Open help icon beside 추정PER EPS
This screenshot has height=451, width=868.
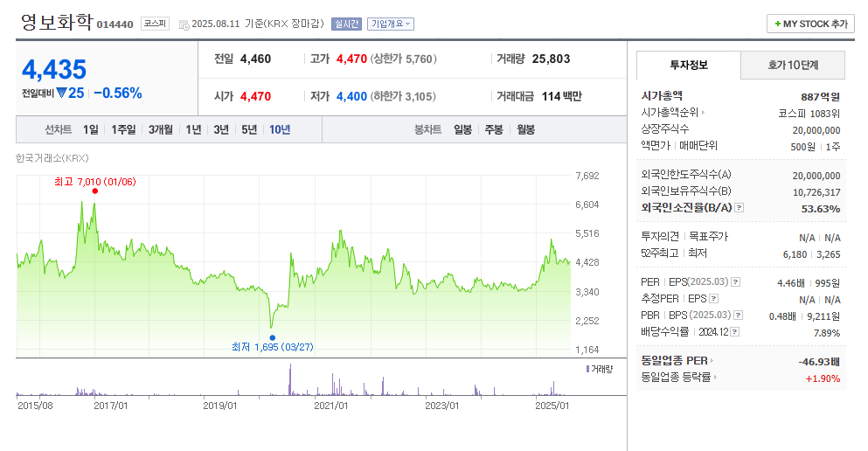pyautogui.click(x=713, y=299)
